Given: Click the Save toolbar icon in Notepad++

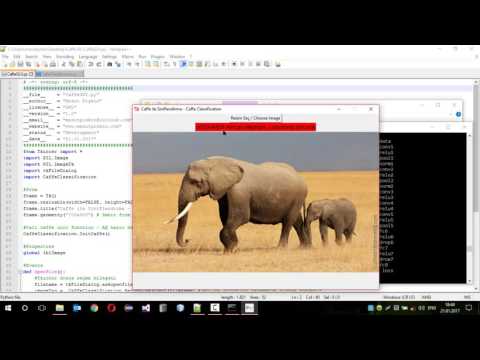Looking at the screenshot, I should click(21, 64).
